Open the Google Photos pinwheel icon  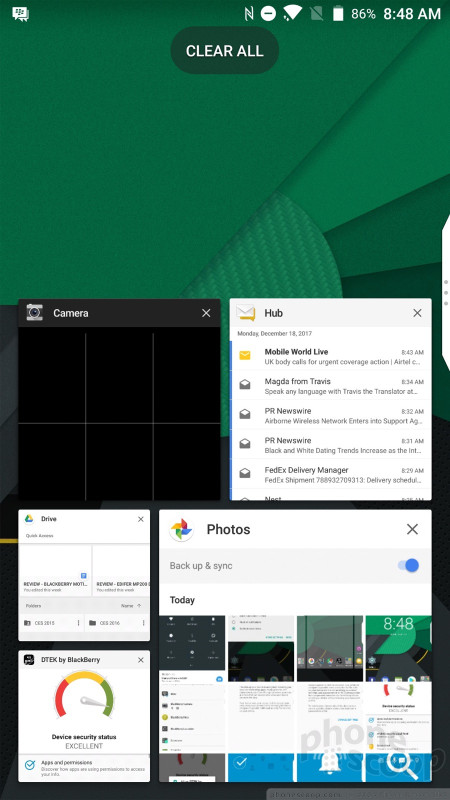tap(181, 530)
